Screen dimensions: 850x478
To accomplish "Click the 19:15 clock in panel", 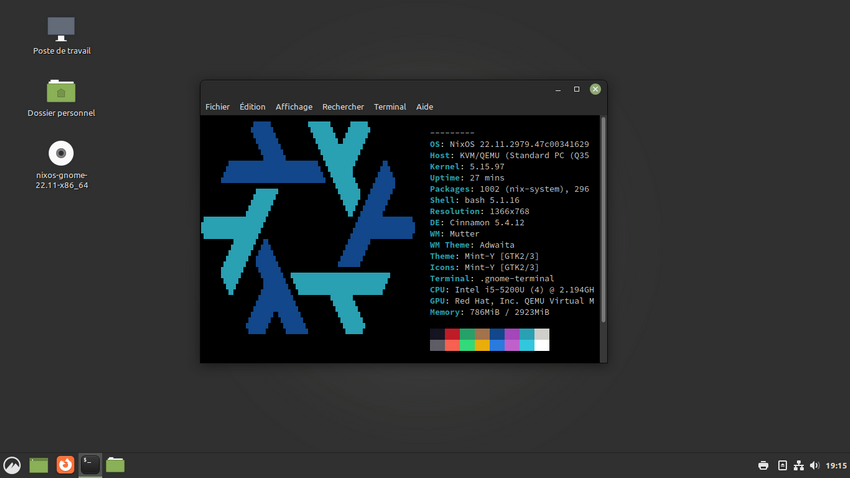I will click(x=836, y=466).
